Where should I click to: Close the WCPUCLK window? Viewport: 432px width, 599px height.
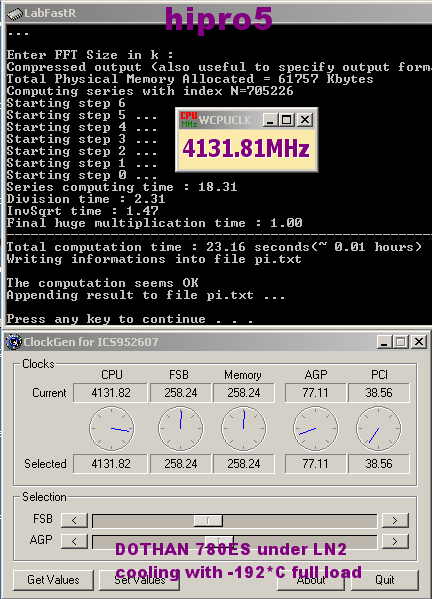click(x=305, y=120)
